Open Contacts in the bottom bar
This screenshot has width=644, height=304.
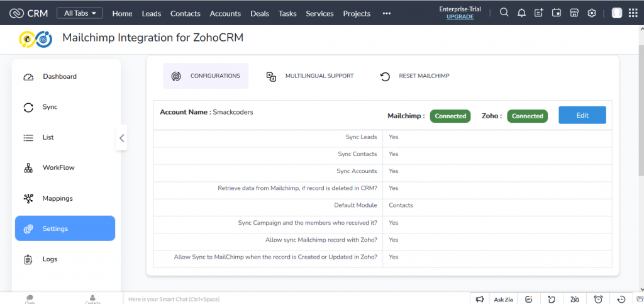coord(93,299)
